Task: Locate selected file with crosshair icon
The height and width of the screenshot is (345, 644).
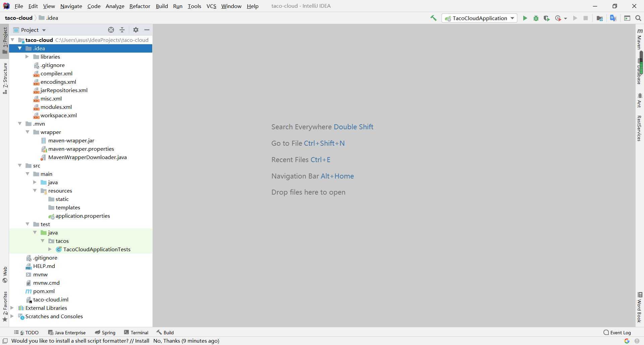Action: [111, 30]
